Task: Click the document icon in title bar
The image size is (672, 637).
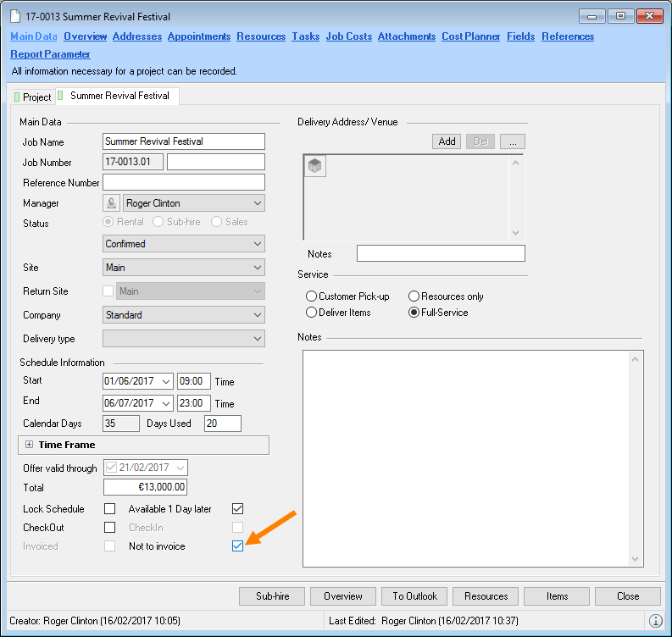Action: [15, 16]
